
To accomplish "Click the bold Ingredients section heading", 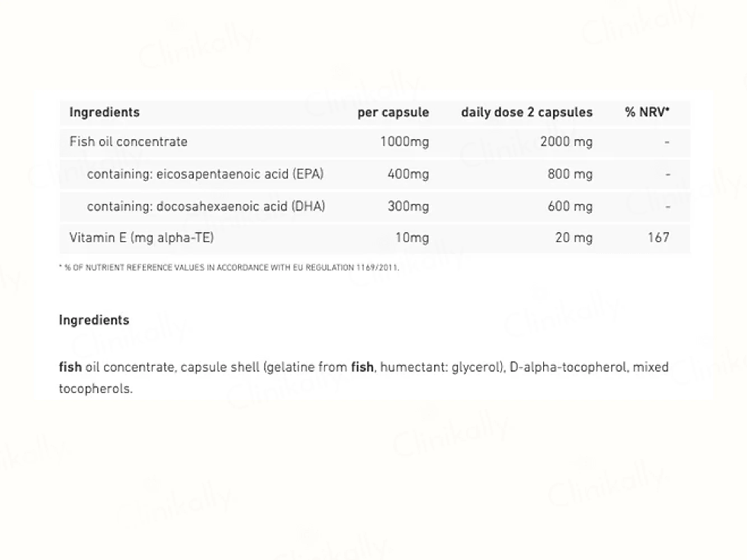I will (x=94, y=320).
